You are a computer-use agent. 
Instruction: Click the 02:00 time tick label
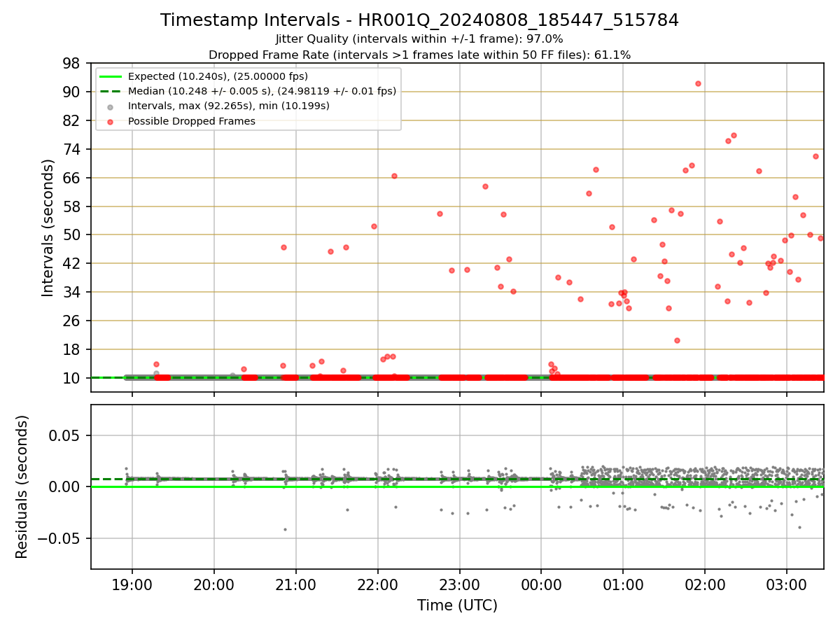click(705, 584)
